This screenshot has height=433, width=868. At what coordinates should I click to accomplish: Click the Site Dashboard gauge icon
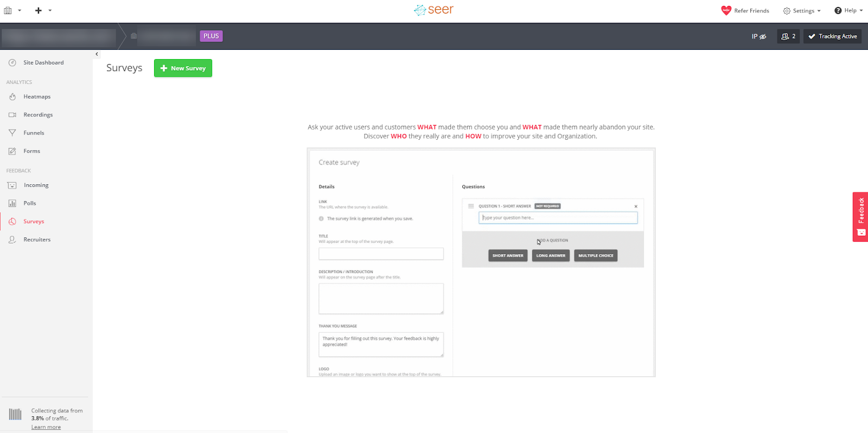[x=12, y=63]
